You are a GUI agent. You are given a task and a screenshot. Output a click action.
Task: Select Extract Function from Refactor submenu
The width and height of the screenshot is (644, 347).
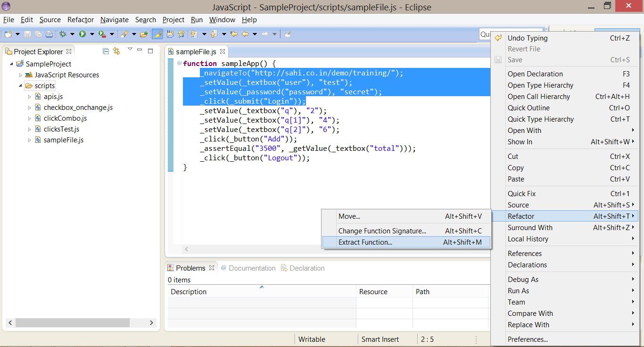365,242
